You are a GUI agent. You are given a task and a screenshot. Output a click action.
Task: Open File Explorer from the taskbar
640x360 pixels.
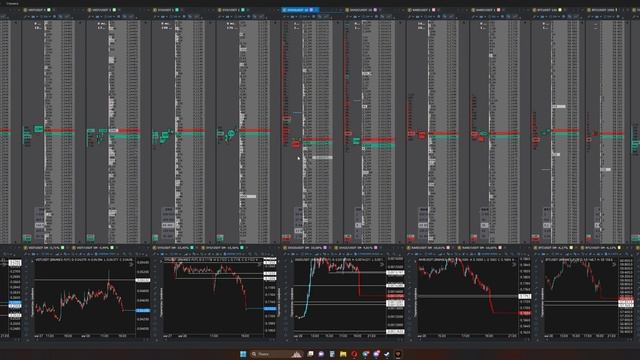click(x=343, y=354)
